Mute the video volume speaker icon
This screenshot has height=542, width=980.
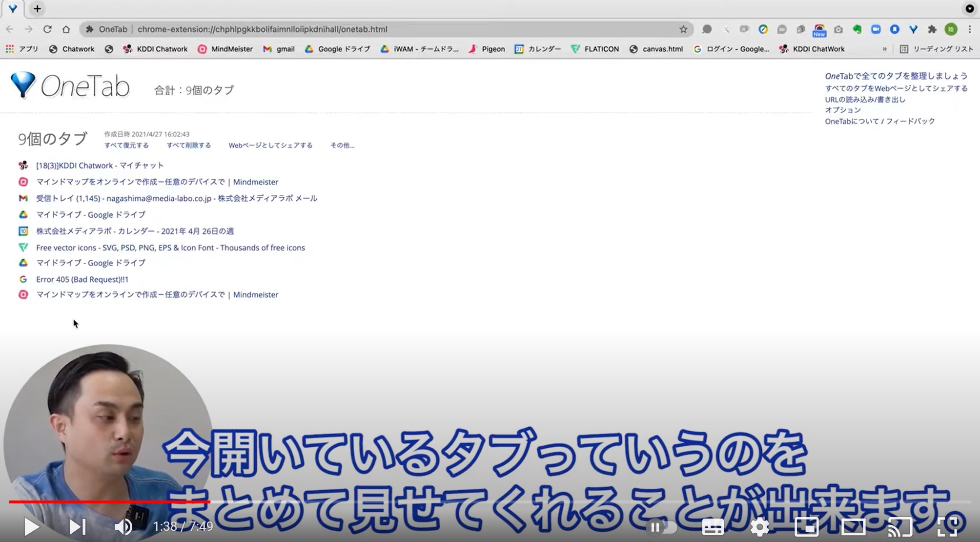(x=123, y=527)
